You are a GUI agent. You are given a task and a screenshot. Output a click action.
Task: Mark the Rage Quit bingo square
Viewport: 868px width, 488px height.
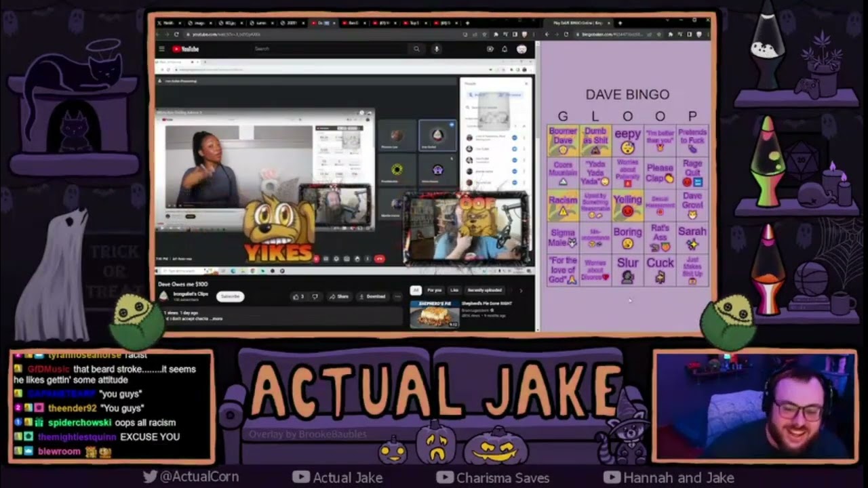(692, 173)
